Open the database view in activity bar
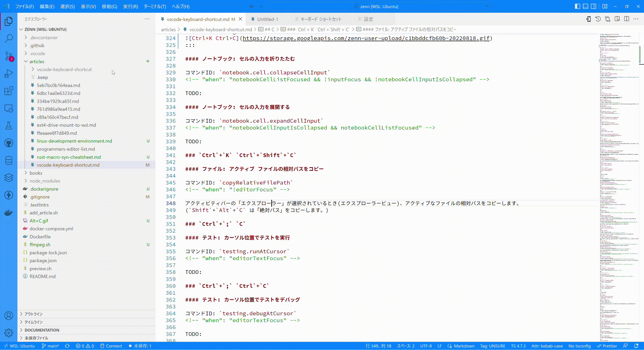The image size is (644, 350). coord(9,161)
